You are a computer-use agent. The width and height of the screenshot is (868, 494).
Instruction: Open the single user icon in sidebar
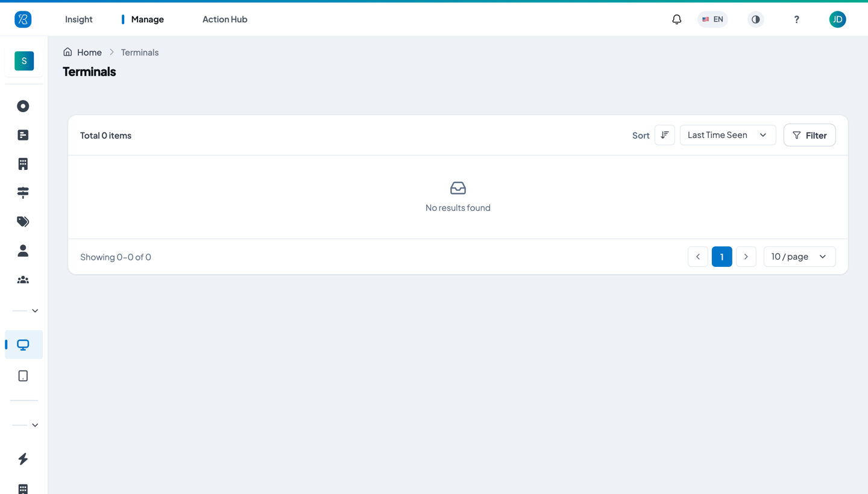click(x=23, y=251)
